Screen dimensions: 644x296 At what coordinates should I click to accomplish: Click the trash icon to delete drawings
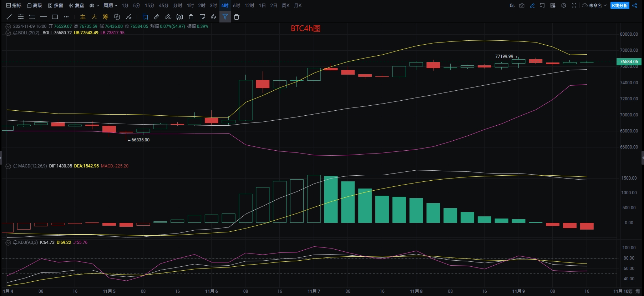click(x=237, y=17)
